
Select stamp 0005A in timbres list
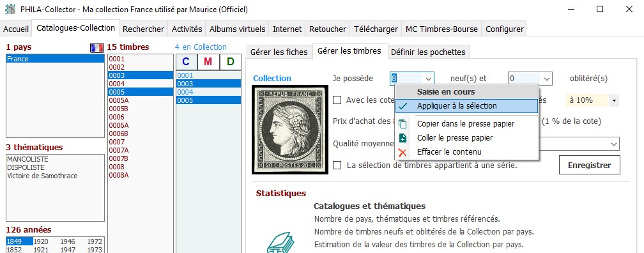141,101
